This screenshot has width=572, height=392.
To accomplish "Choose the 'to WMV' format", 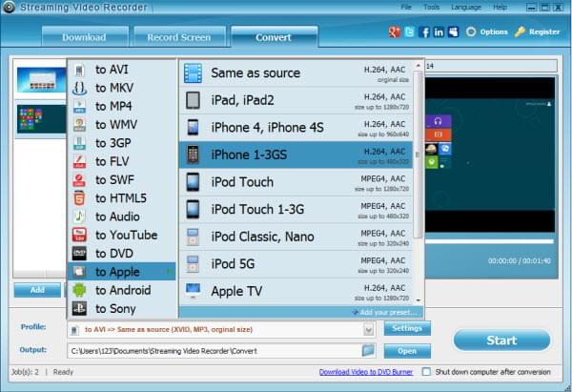I will tap(121, 124).
